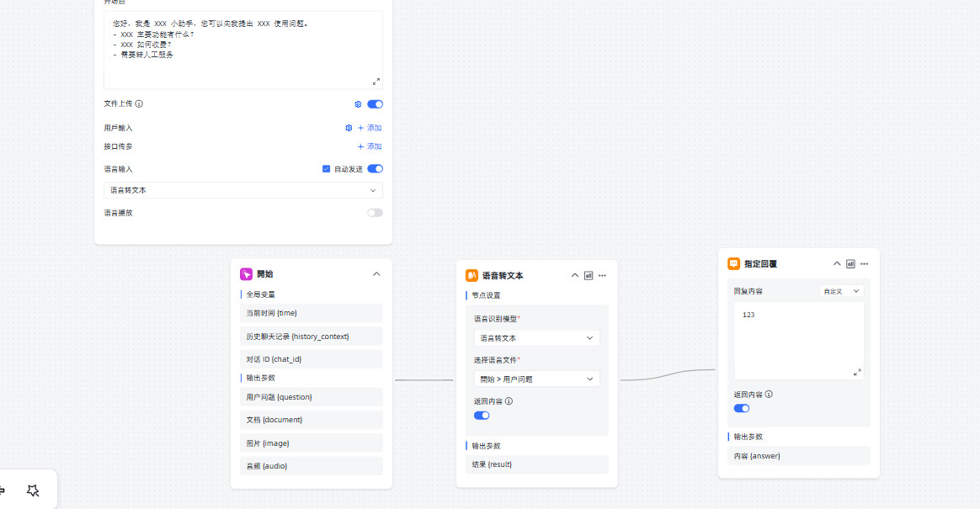
Task: Click 添加 next to 用户输入
Action: (370, 128)
